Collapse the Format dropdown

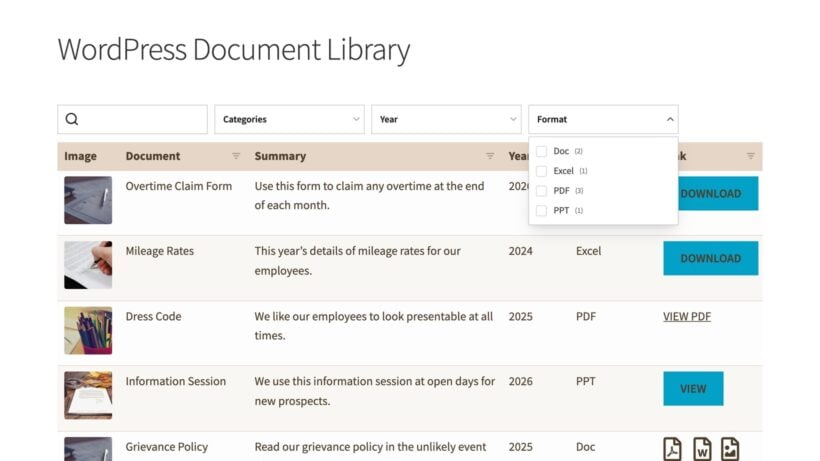click(603, 119)
